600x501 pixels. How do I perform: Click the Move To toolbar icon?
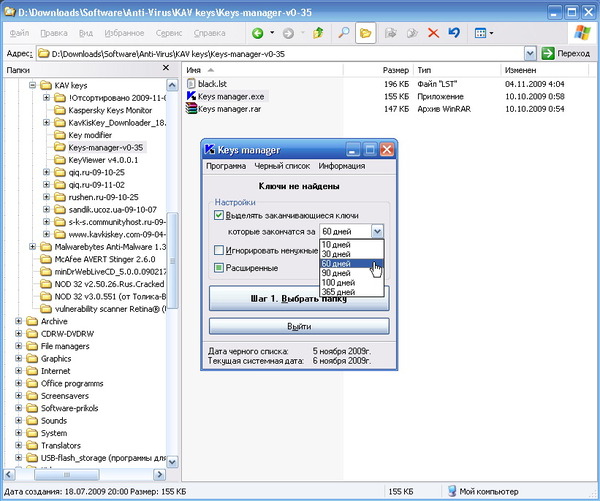390,33
